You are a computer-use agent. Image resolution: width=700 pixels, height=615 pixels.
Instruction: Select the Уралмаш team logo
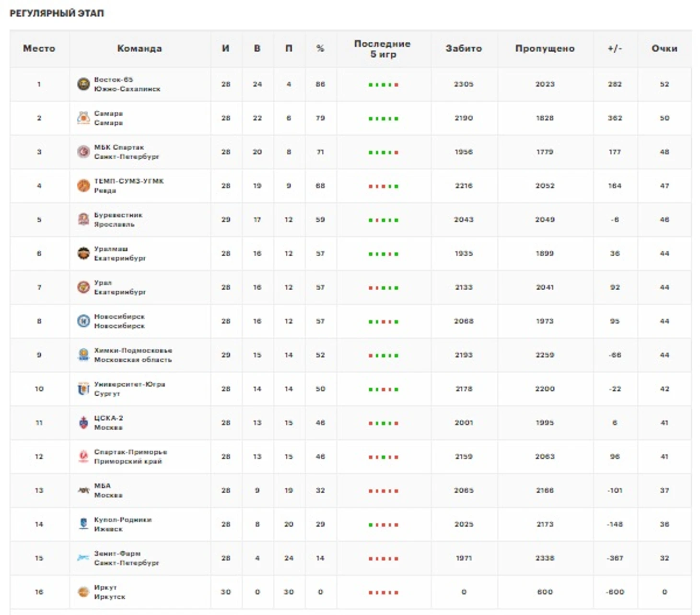(83, 253)
